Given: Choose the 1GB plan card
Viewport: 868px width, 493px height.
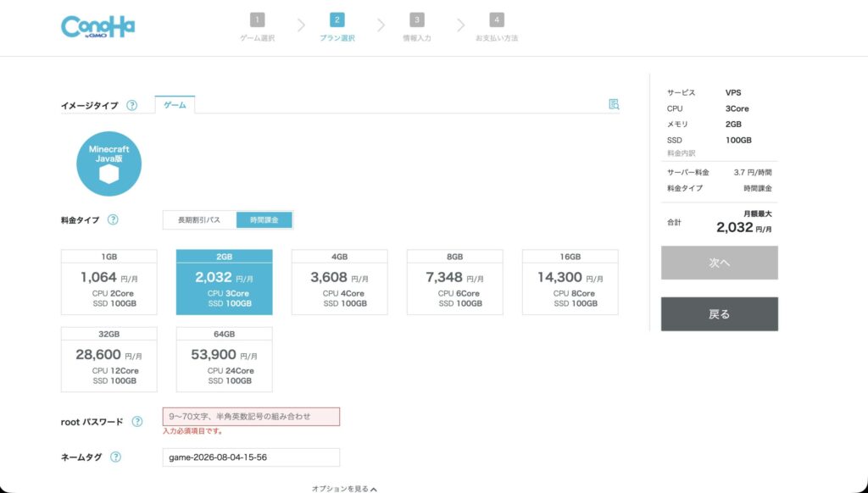Looking at the screenshot, I should point(109,282).
